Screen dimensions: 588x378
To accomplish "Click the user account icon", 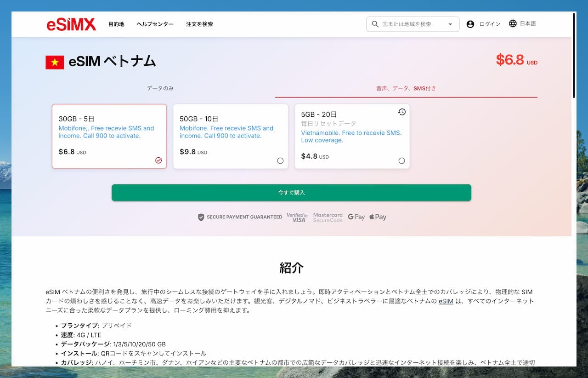I will coord(470,24).
